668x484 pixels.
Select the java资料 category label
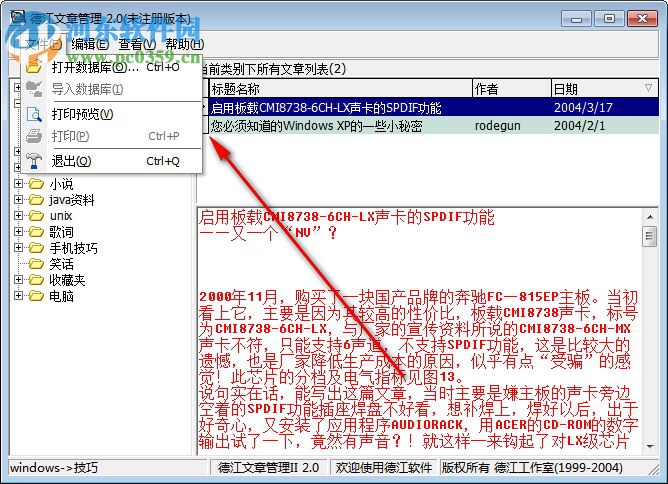72,200
